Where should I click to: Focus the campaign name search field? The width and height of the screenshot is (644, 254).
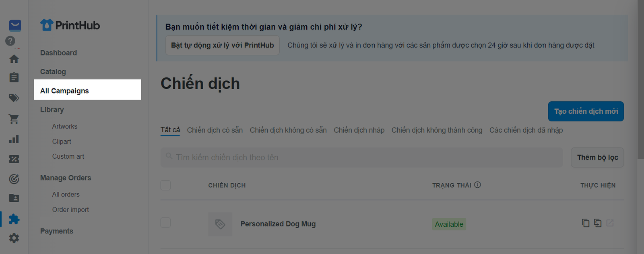pyautogui.click(x=361, y=158)
